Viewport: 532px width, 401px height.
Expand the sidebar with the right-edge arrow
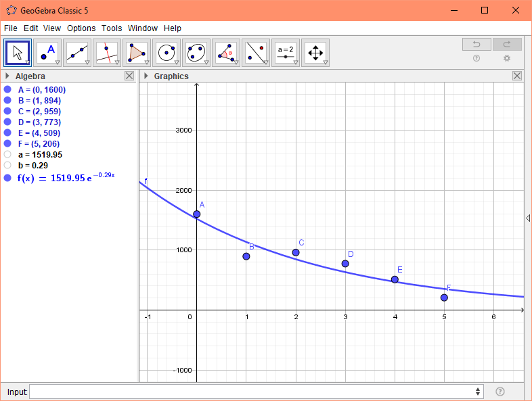pyautogui.click(x=528, y=218)
